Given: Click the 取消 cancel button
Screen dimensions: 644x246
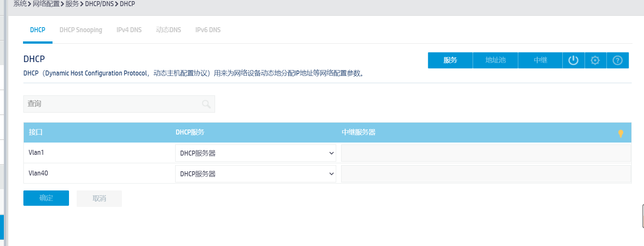Looking at the screenshot, I should click(x=99, y=198).
